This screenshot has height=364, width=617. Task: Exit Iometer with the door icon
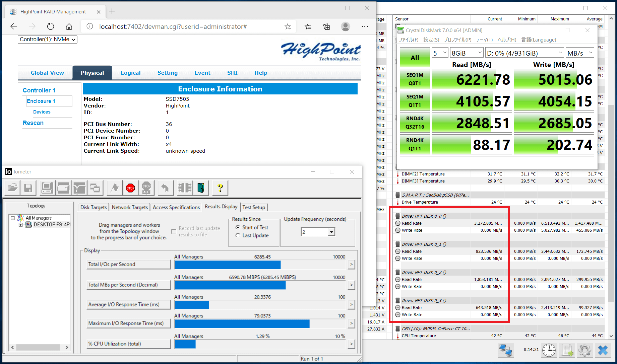tap(201, 188)
